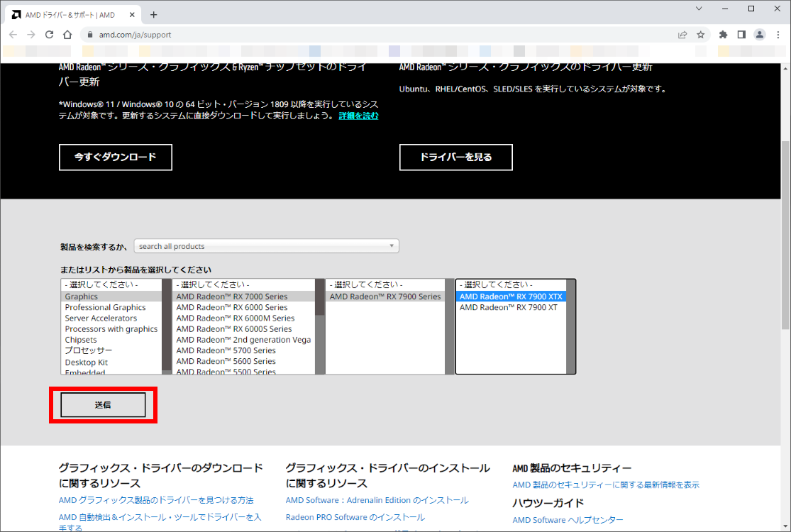Image resolution: width=791 pixels, height=532 pixels.
Task: Select AMD Radeon 5600 Series
Action: pos(243,361)
